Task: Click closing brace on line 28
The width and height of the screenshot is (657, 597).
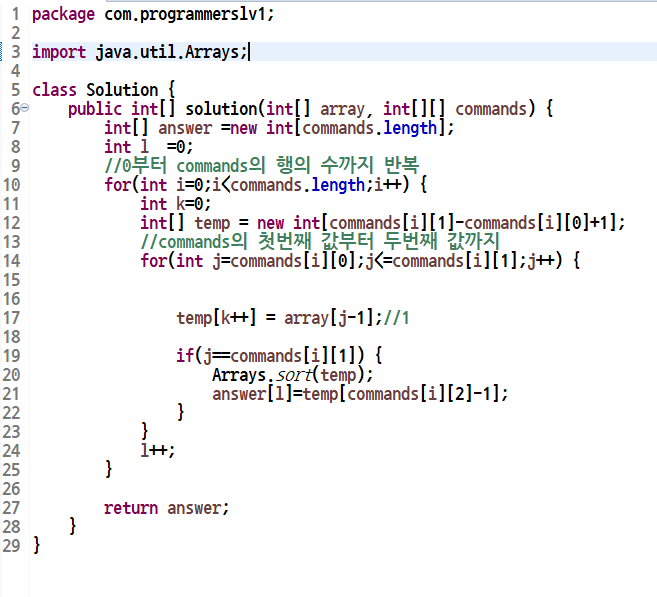Action: click(x=73, y=526)
